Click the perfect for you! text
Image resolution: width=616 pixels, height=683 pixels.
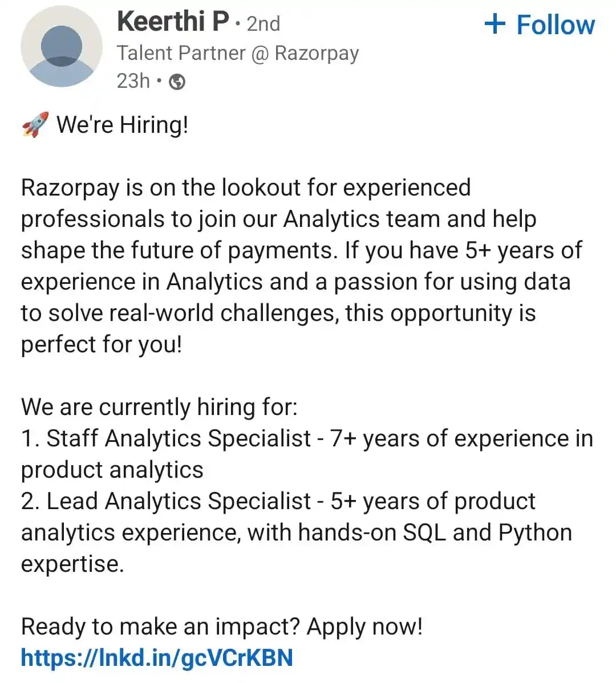pyautogui.click(x=101, y=344)
